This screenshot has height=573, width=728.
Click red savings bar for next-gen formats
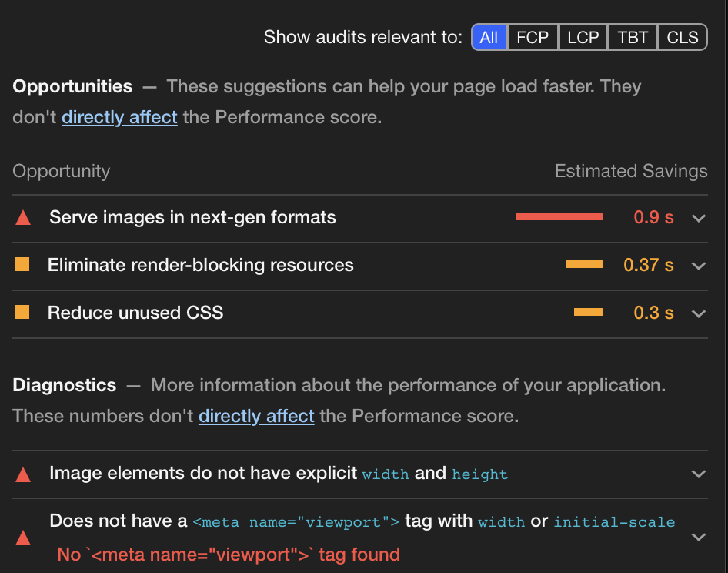[559, 217]
